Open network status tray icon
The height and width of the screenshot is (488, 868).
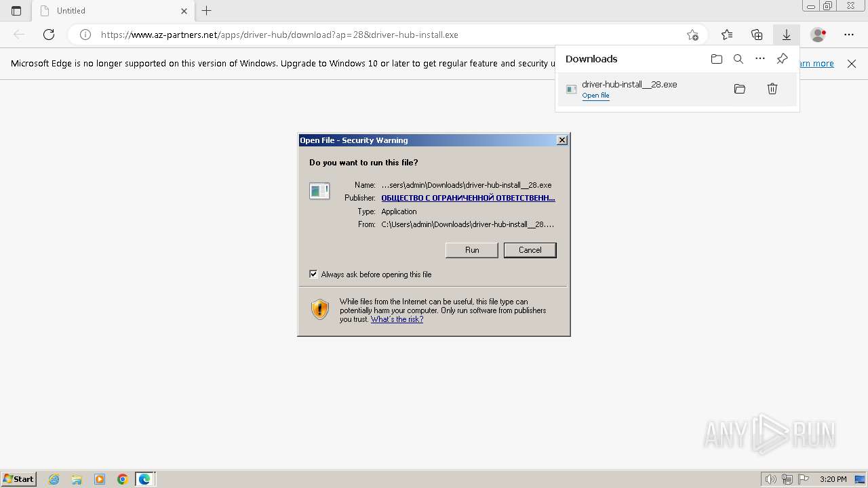(787, 479)
